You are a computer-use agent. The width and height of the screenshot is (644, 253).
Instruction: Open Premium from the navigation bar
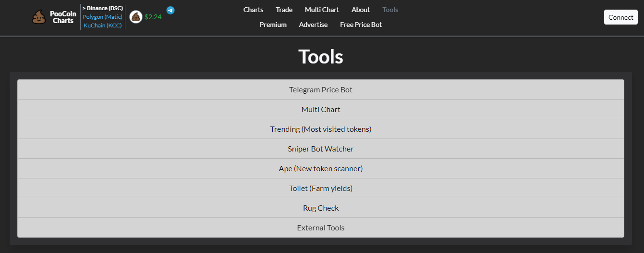[x=273, y=25]
